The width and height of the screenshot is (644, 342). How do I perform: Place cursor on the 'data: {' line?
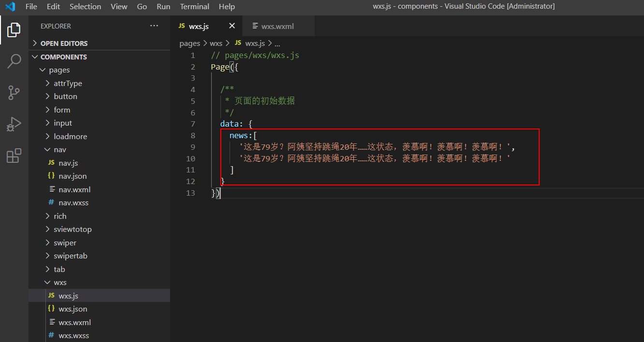(x=236, y=124)
